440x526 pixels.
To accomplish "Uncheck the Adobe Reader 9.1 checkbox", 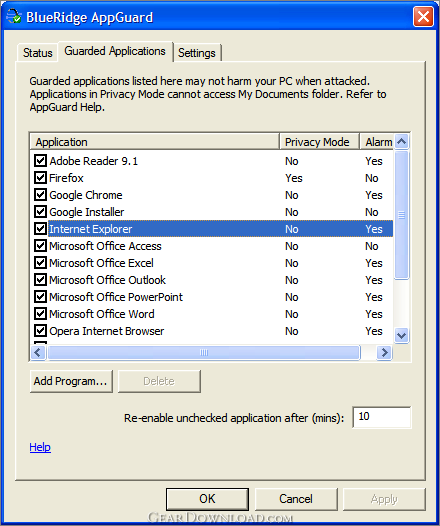I will click(x=40, y=161).
